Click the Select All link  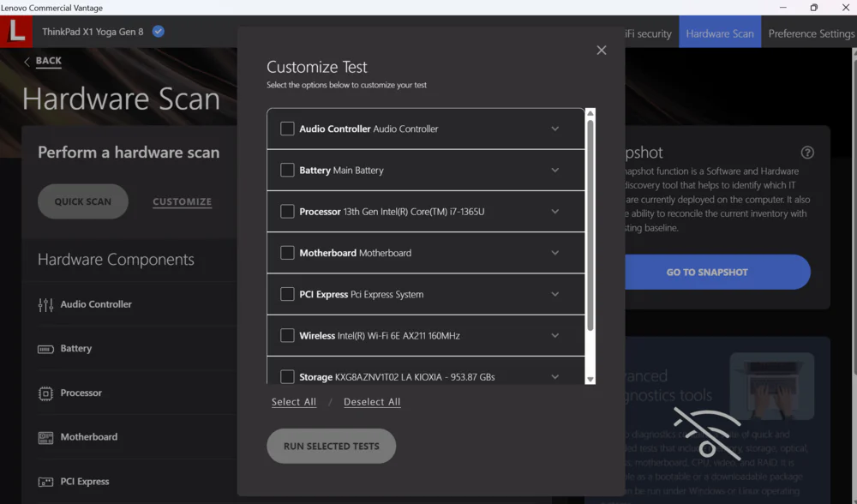click(x=294, y=402)
